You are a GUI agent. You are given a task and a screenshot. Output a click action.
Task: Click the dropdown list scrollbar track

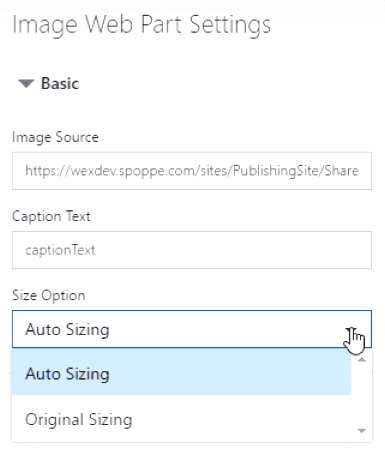362,395
